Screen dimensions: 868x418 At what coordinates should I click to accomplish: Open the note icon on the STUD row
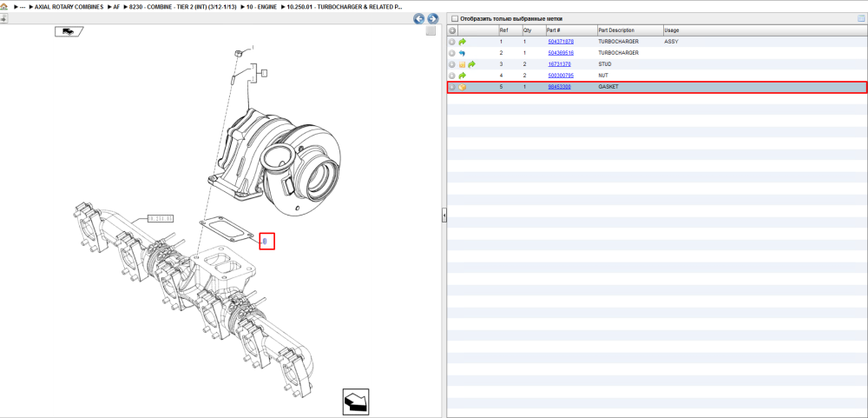[x=463, y=64]
